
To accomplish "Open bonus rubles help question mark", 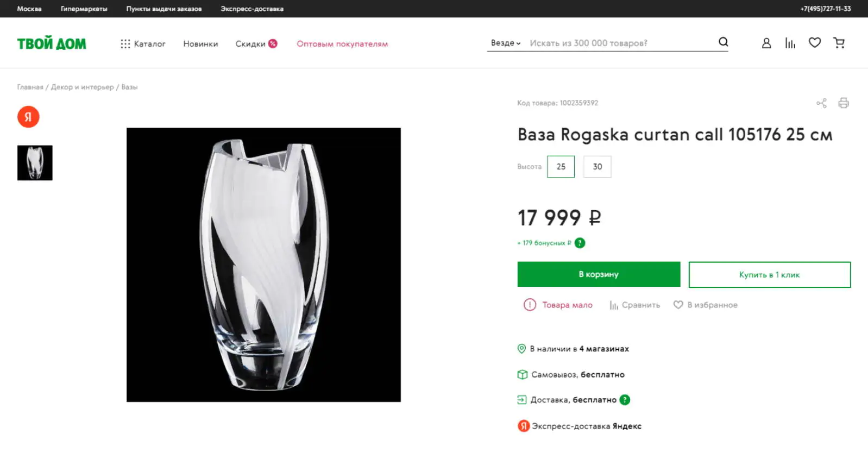I will [x=580, y=243].
